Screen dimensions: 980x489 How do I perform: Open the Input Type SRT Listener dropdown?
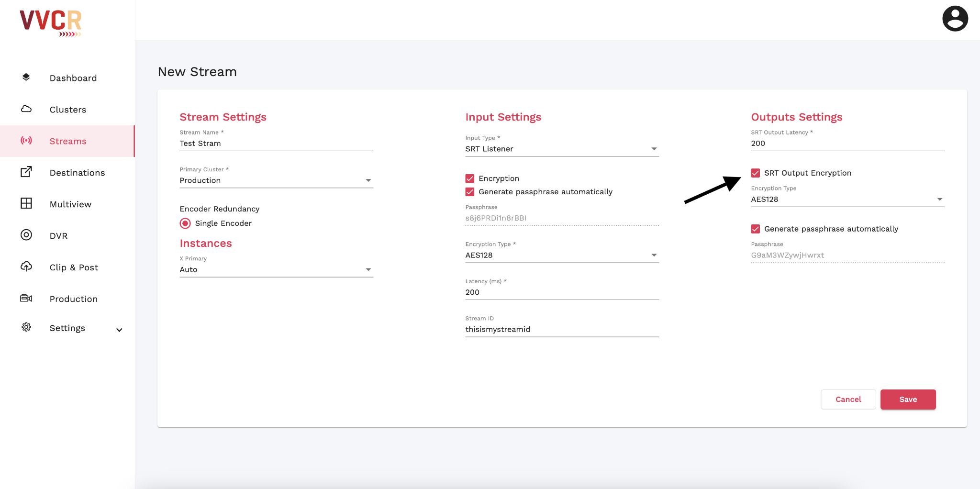click(562, 149)
